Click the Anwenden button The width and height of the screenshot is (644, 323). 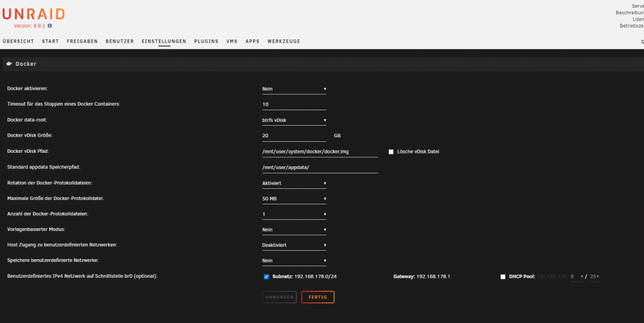[x=279, y=297]
